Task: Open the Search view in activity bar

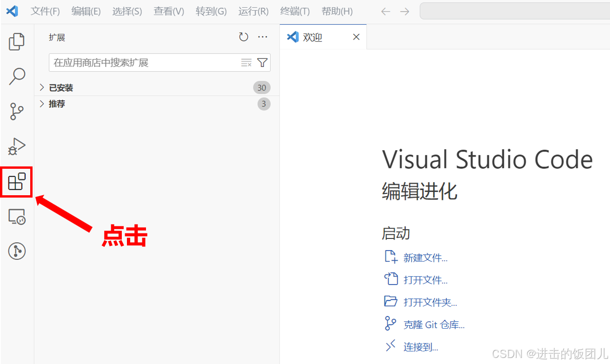Action: [x=17, y=77]
